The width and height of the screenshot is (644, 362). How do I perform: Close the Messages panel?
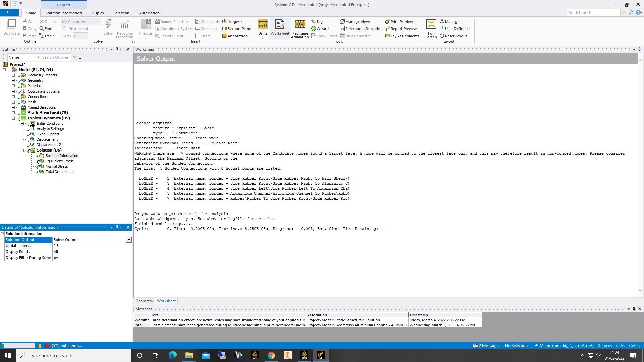tap(639, 309)
